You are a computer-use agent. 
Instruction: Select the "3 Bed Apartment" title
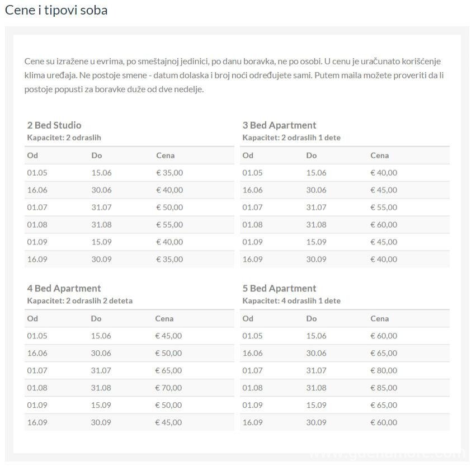[279, 125]
